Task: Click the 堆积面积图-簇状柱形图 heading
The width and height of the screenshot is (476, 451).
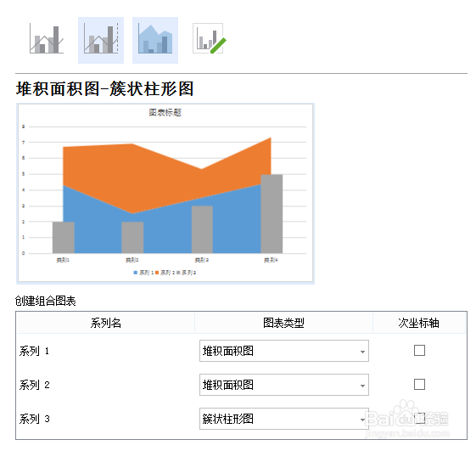Action: point(104,88)
